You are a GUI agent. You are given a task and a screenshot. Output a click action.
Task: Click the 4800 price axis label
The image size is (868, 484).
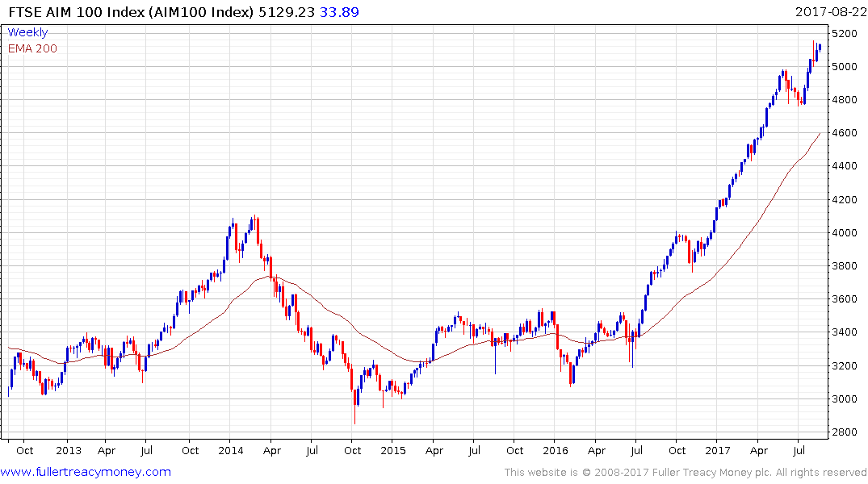pos(845,100)
